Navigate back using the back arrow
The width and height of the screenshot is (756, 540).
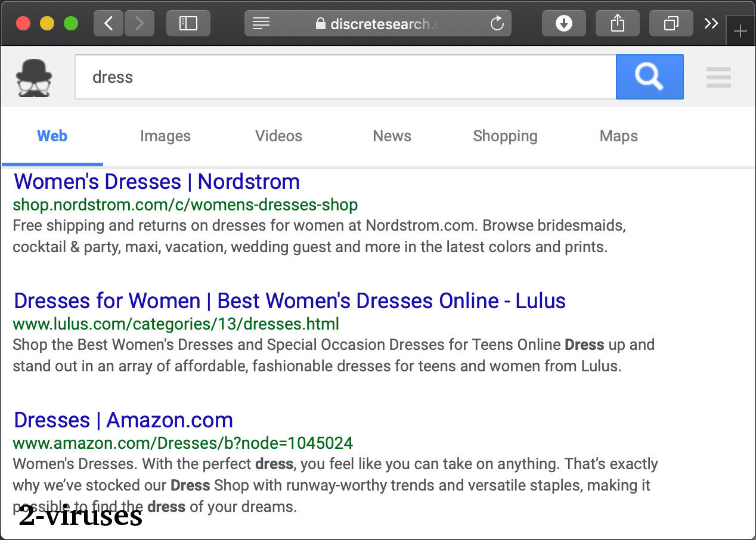pyautogui.click(x=108, y=23)
